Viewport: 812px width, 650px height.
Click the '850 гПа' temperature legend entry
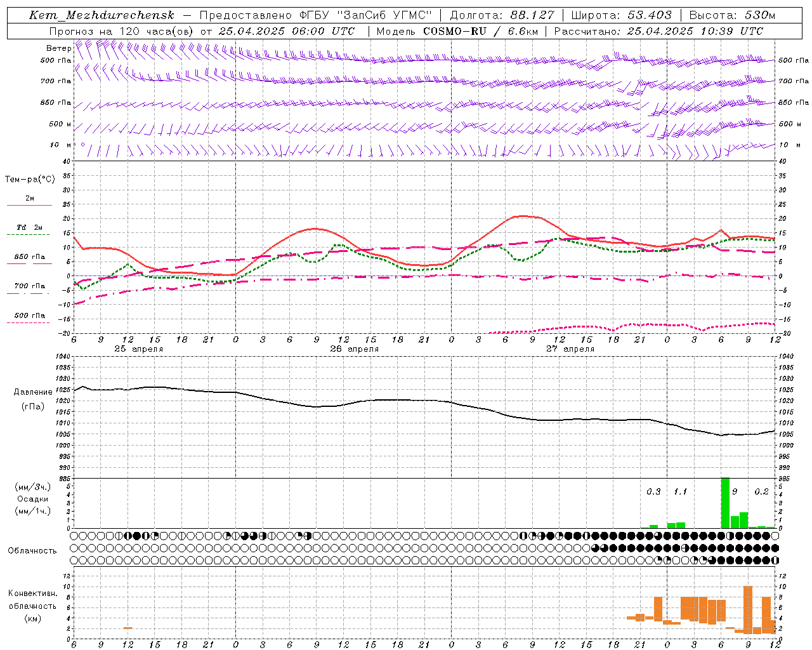30,257
